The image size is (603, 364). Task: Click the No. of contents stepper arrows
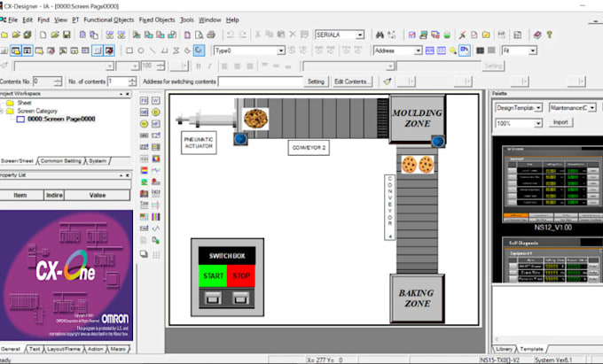coord(132,81)
